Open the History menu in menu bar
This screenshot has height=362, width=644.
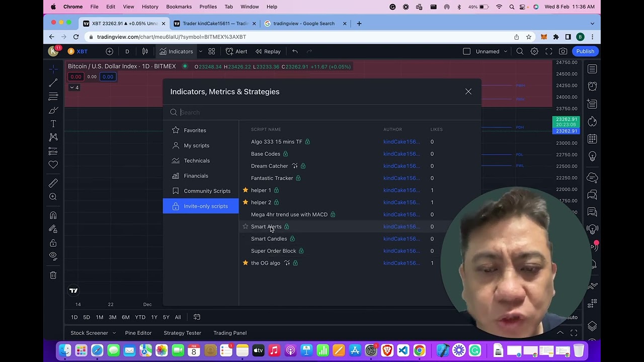pos(150,7)
